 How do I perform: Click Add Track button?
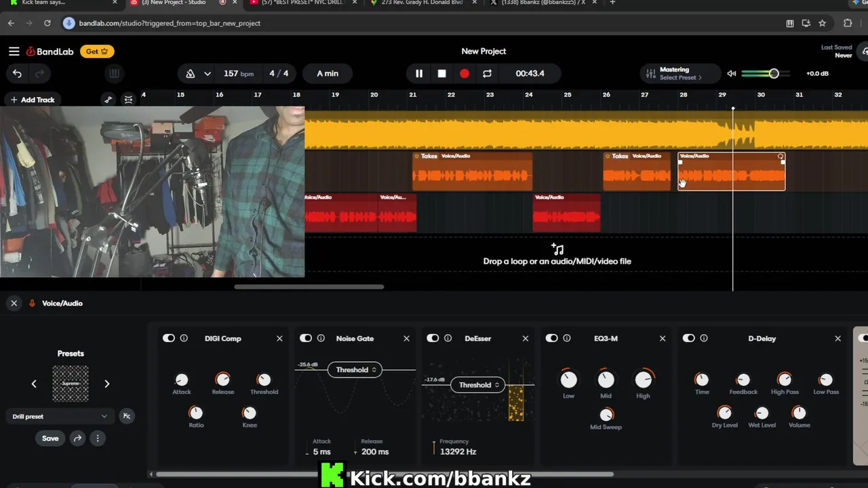click(x=32, y=100)
